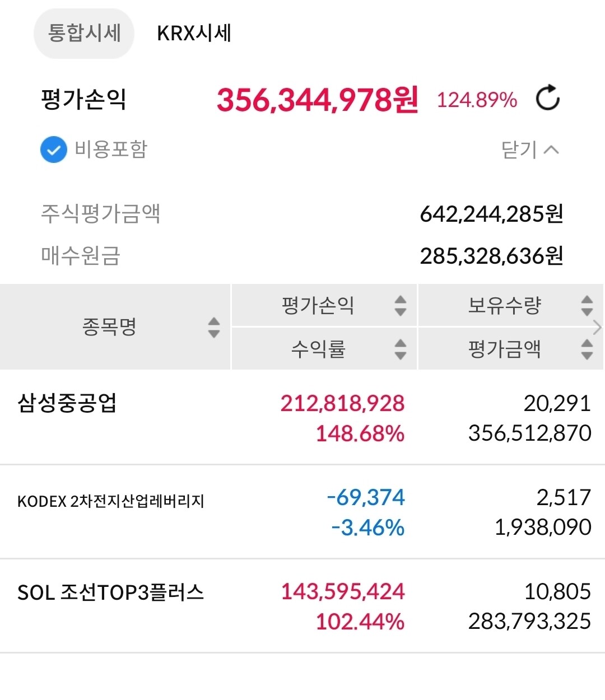Sort holdings by 종목명 column arrows
This screenshot has width=605, height=700.
[213, 327]
